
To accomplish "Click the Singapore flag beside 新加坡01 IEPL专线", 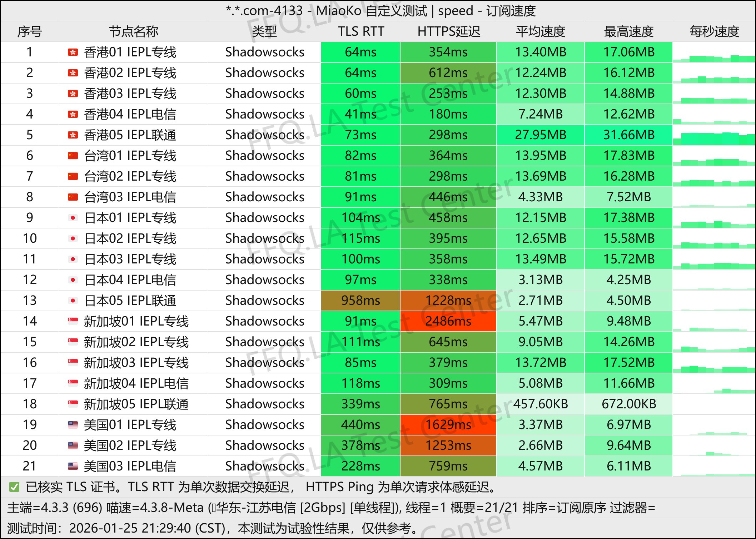I will 73,322.
